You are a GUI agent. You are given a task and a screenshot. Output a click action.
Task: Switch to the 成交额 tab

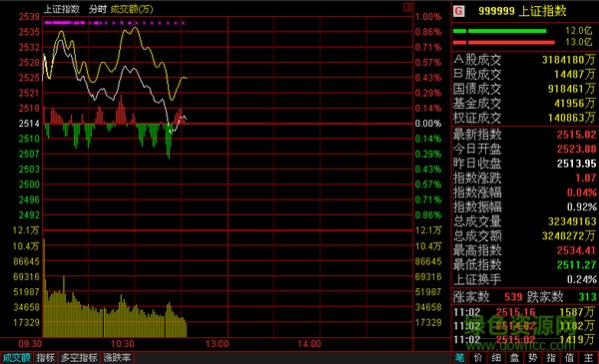[x=16, y=357]
